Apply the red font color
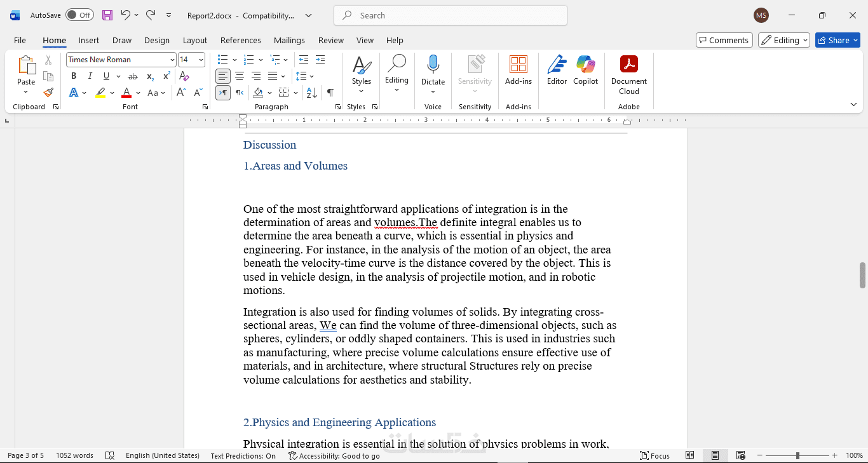The image size is (868, 463). point(126,93)
